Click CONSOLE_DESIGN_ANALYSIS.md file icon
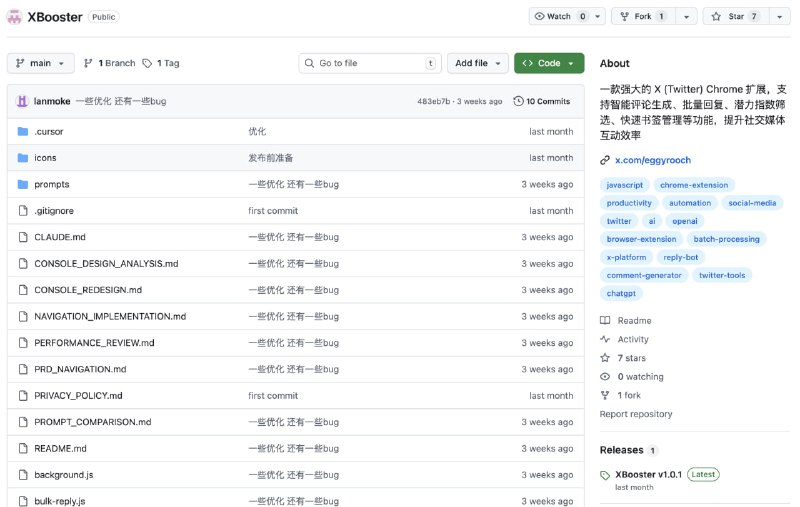 tap(23, 264)
